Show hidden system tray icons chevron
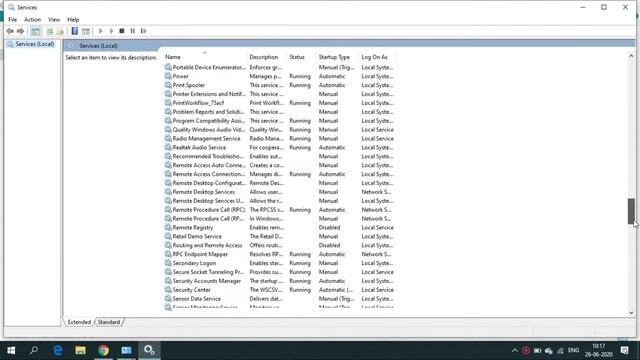Screen dimensions: 640x360 click(x=515, y=351)
